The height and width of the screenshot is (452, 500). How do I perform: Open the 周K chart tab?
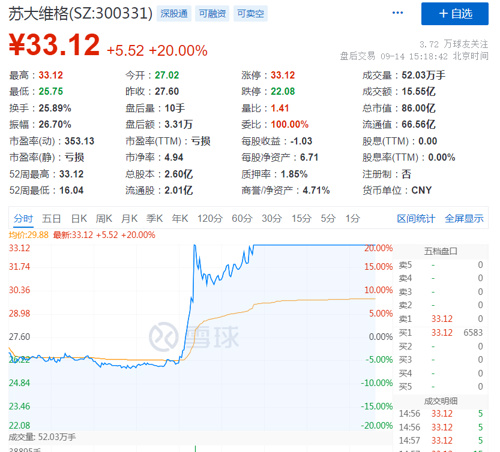point(104,219)
